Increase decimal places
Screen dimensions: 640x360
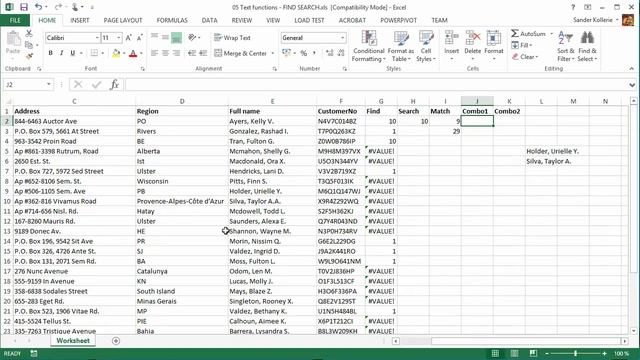329,53
